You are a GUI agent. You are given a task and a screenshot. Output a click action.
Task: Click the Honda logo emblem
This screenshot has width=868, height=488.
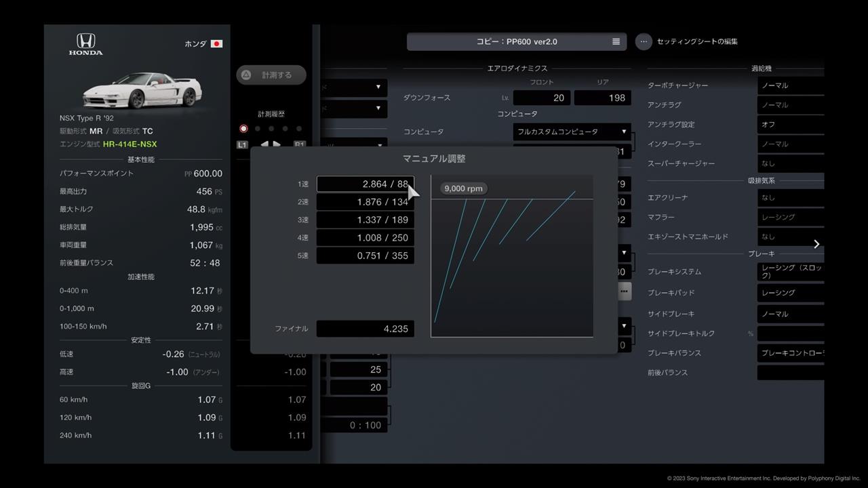(86, 45)
